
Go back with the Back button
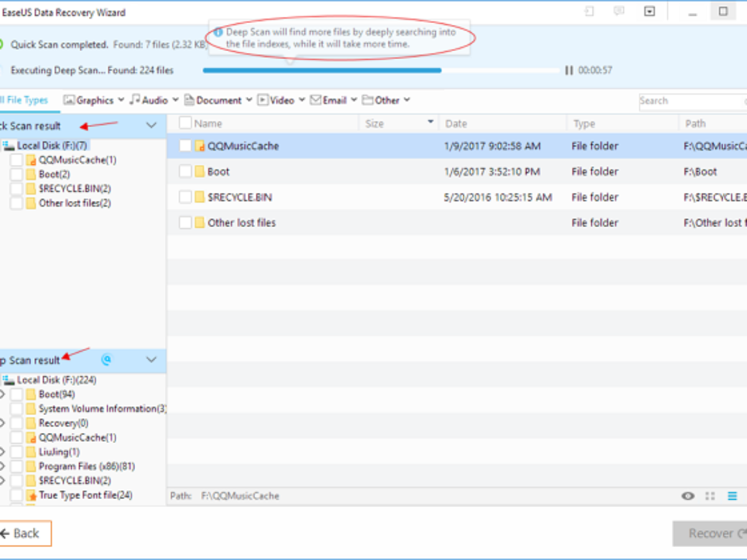[x=25, y=533]
